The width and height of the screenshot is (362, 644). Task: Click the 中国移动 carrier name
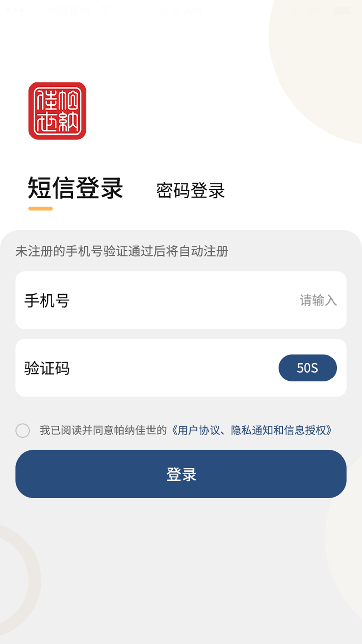coord(69,10)
